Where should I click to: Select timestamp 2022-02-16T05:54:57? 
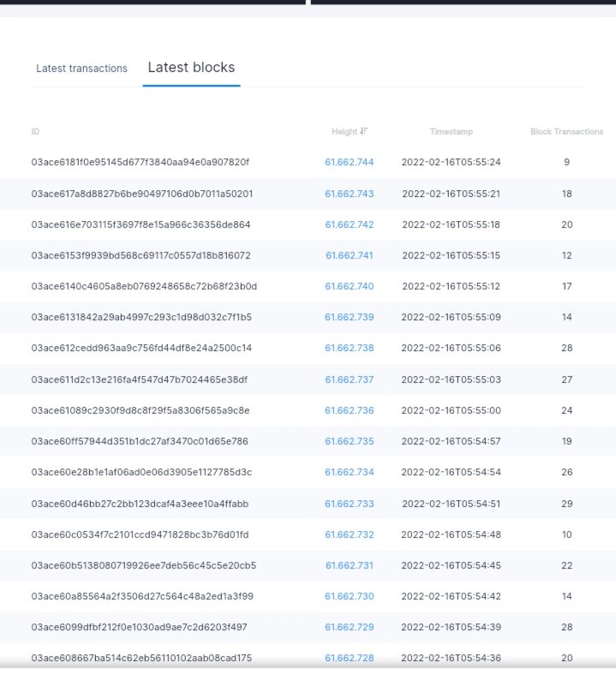pyautogui.click(x=451, y=441)
